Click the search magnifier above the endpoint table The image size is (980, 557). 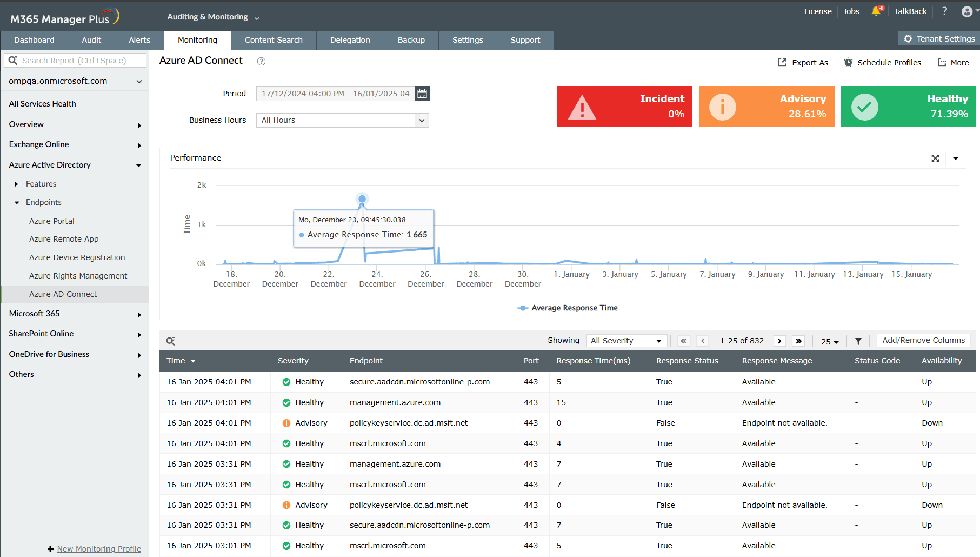[x=171, y=341]
